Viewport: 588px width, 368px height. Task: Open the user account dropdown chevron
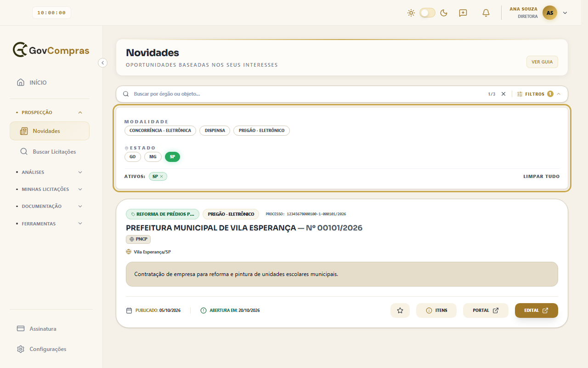point(565,13)
